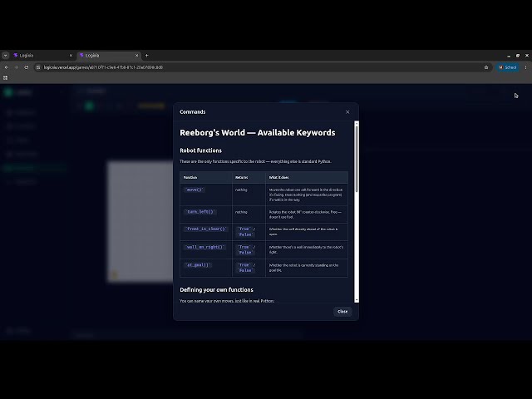Click the Close button in the dialog footer

[x=342, y=312]
